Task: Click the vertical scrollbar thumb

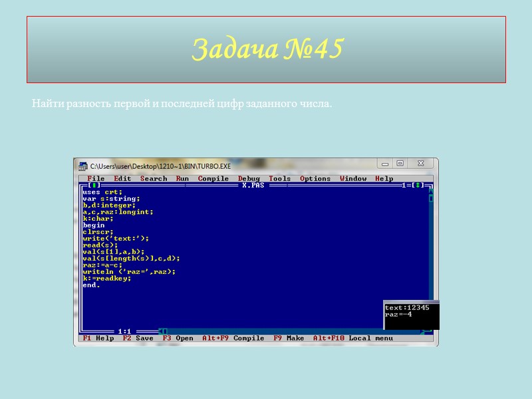Action: point(431,198)
